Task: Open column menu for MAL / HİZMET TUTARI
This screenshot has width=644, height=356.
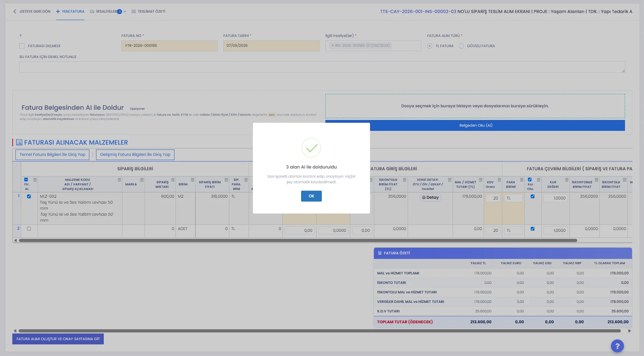Action: [x=481, y=180]
